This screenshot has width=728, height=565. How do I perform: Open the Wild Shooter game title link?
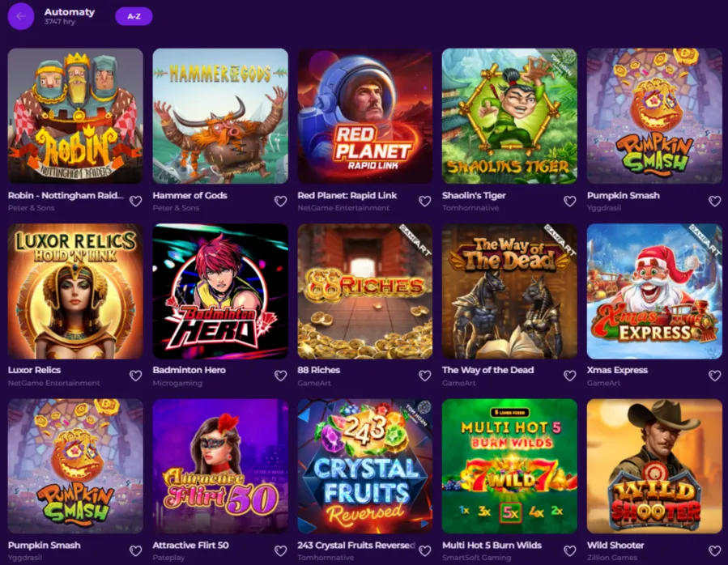(x=615, y=545)
